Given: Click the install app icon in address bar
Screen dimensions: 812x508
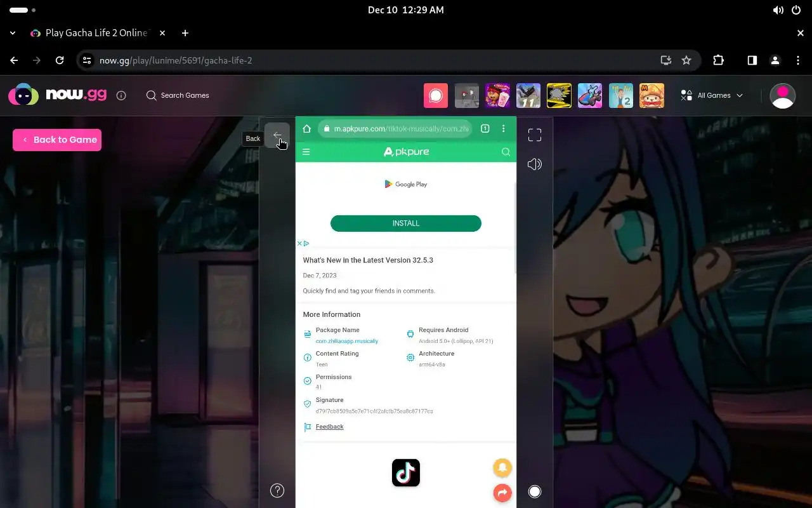Looking at the screenshot, I should [665, 60].
